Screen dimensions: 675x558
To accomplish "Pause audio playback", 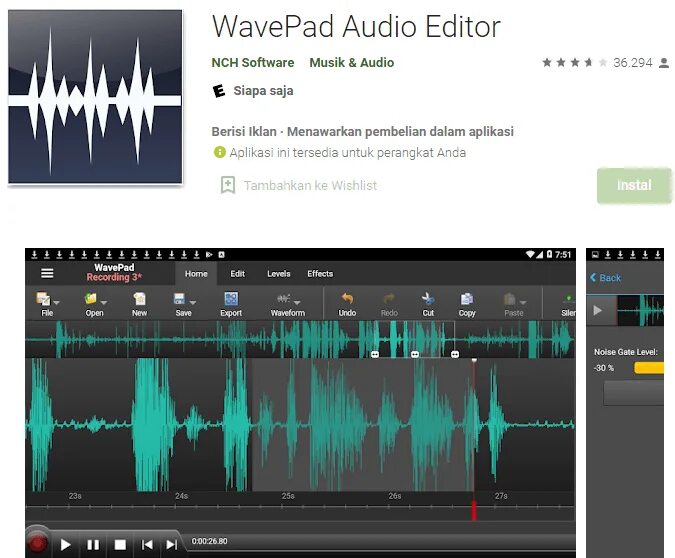I will tap(93, 545).
